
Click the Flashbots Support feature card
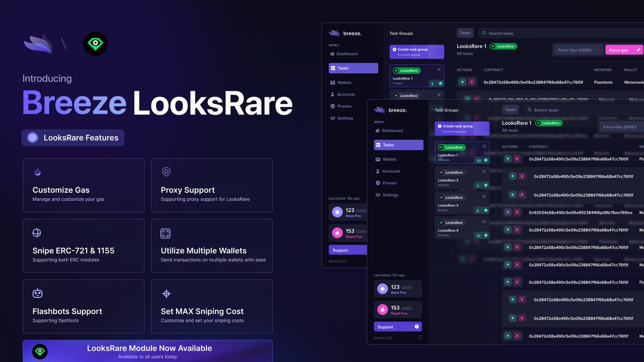pyautogui.click(x=84, y=307)
